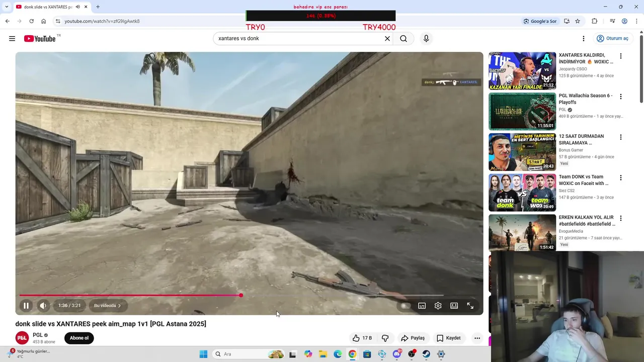Open video player settings gear

pos(438,306)
